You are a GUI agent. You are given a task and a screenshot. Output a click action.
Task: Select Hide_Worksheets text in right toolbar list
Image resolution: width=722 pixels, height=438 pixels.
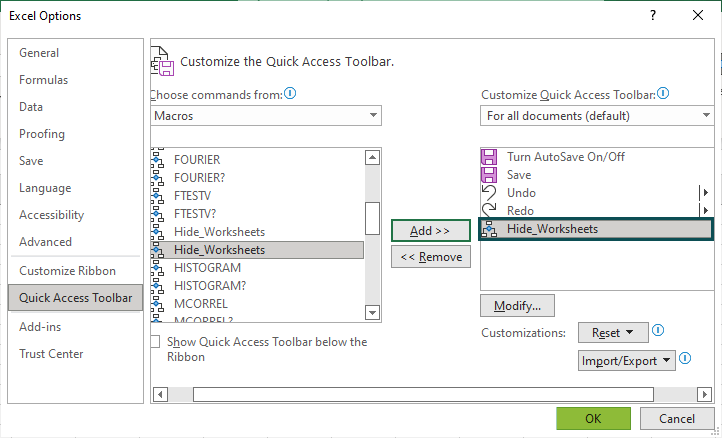pos(552,229)
